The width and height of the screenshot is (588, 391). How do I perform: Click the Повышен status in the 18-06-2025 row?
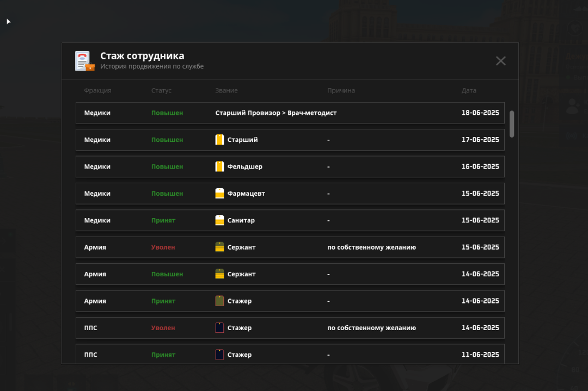click(167, 113)
